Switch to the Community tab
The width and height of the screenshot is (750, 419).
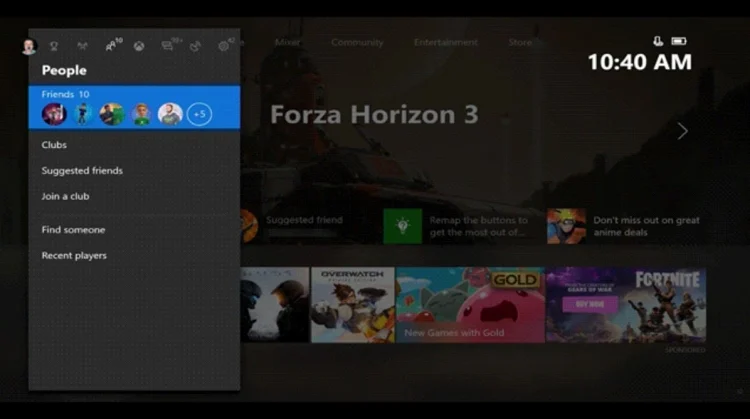(357, 43)
